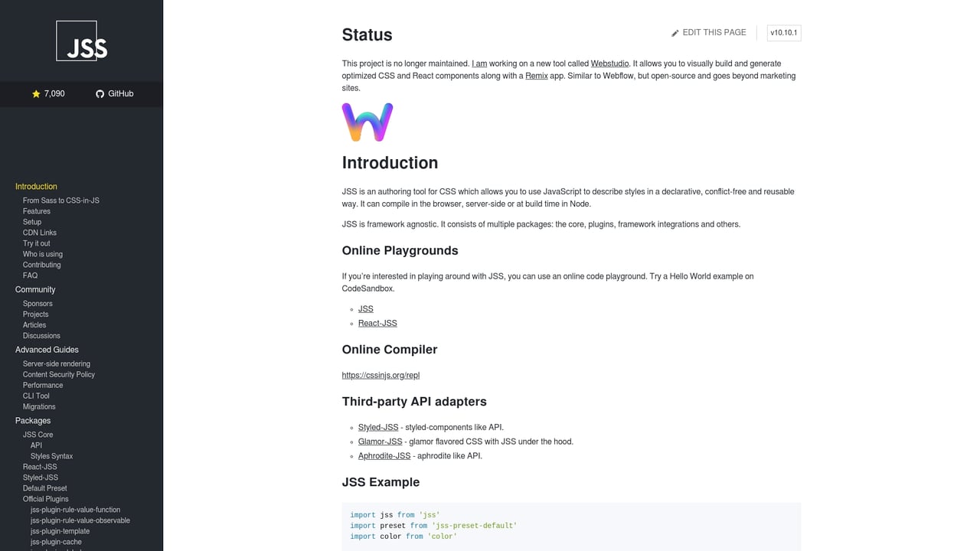
Task: Open the FAQ page from the sidebar
Action: (x=30, y=275)
